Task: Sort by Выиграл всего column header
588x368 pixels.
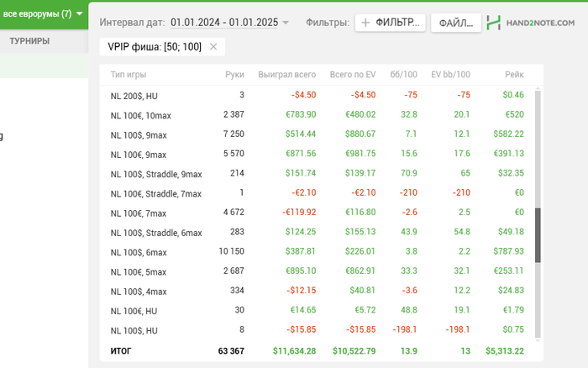Action: click(x=287, y=75)
